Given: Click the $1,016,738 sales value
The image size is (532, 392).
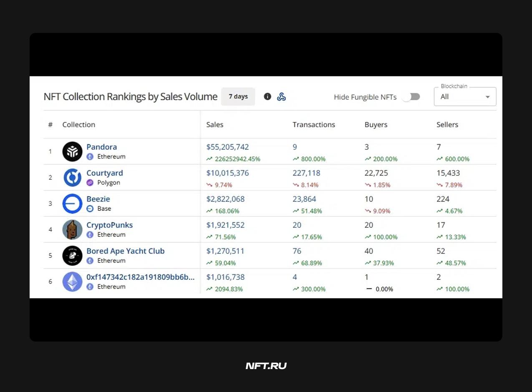Looking at the screenshot, I should [225, 277].
